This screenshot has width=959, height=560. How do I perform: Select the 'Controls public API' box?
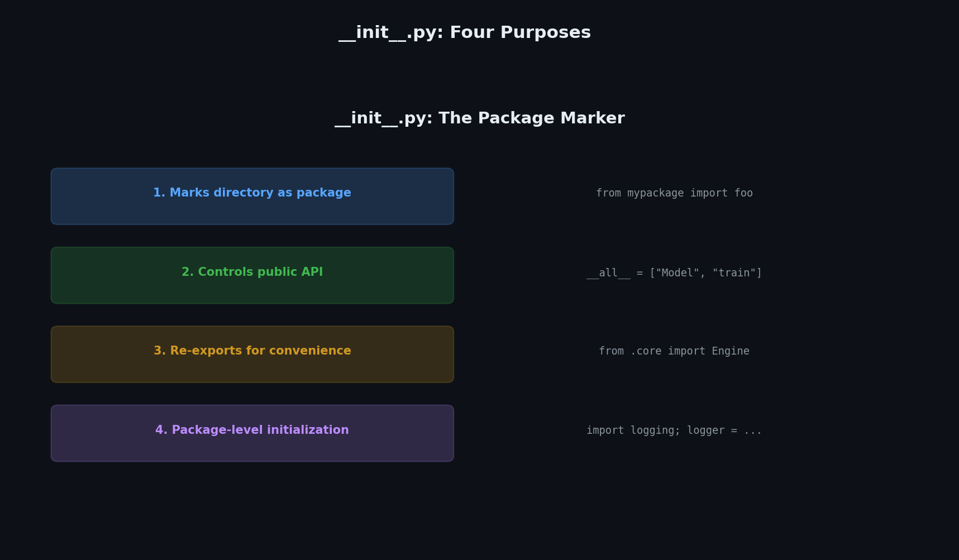click(x=252, y=275)
